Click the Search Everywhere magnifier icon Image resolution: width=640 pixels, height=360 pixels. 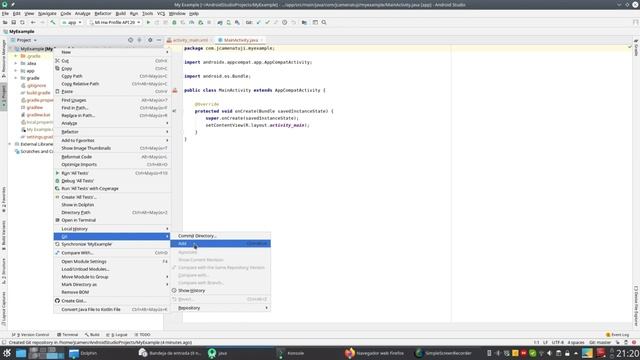324,22
